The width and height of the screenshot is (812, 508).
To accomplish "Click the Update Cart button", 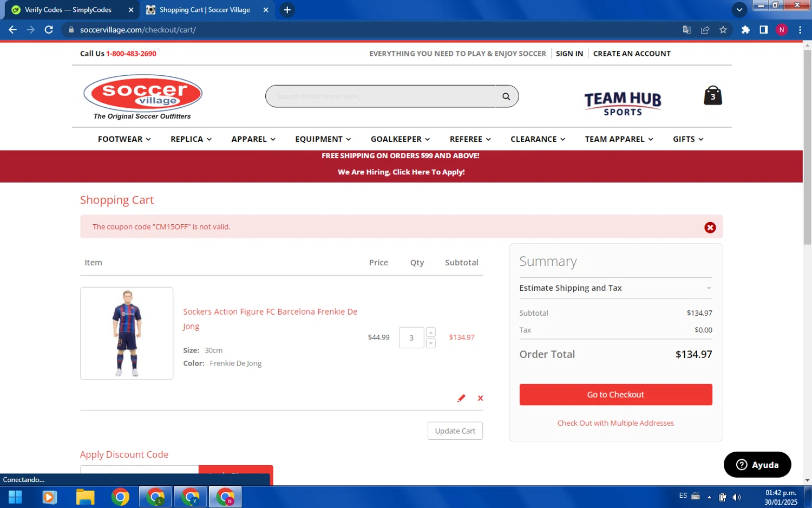I will click(455, 431).
